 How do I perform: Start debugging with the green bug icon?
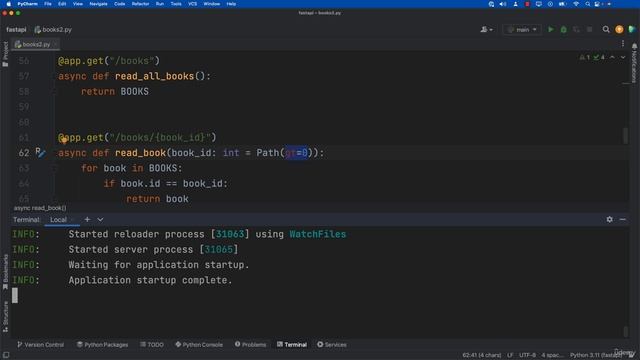[564, 29]
